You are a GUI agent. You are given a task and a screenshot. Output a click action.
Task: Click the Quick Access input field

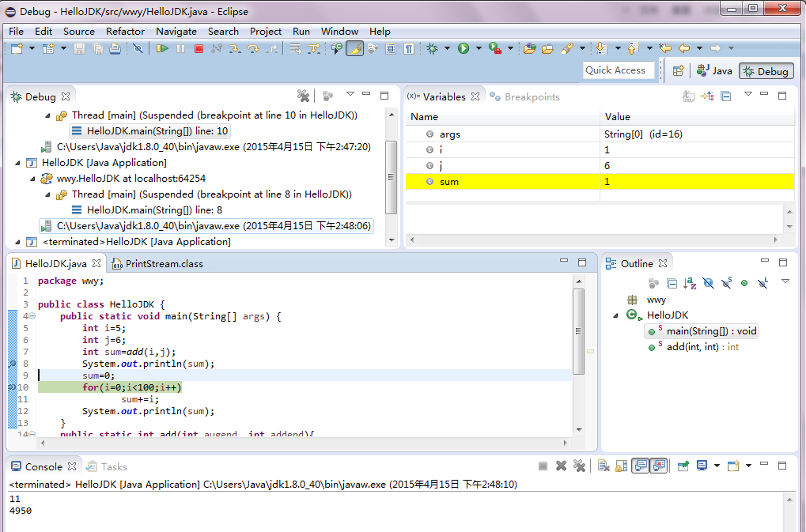pyautogui.click(x=619, y=70)
